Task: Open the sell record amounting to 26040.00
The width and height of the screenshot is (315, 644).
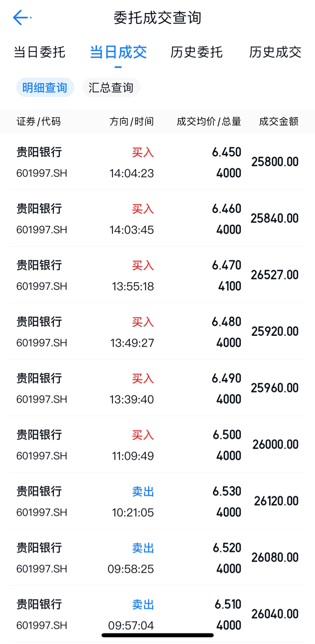Action: 157,614
